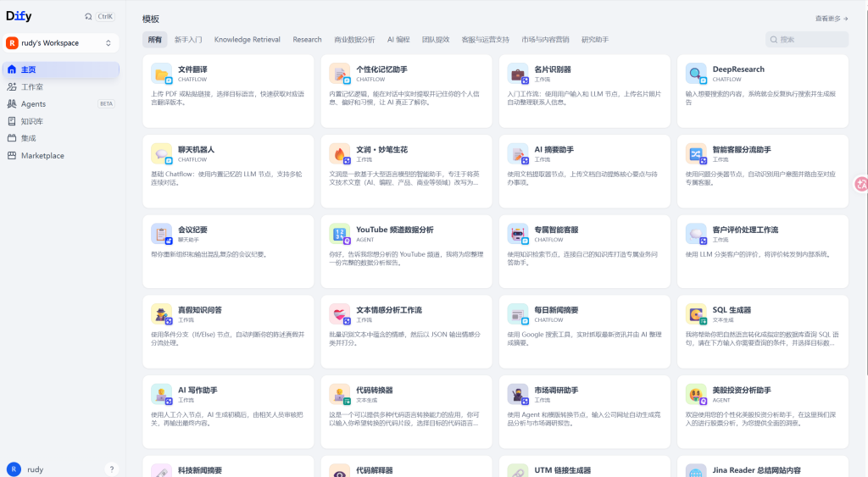Click the 每日新闻摘要 newspaper icon
The width and height of the screenshot is (868, 477).
click(518, 314)
